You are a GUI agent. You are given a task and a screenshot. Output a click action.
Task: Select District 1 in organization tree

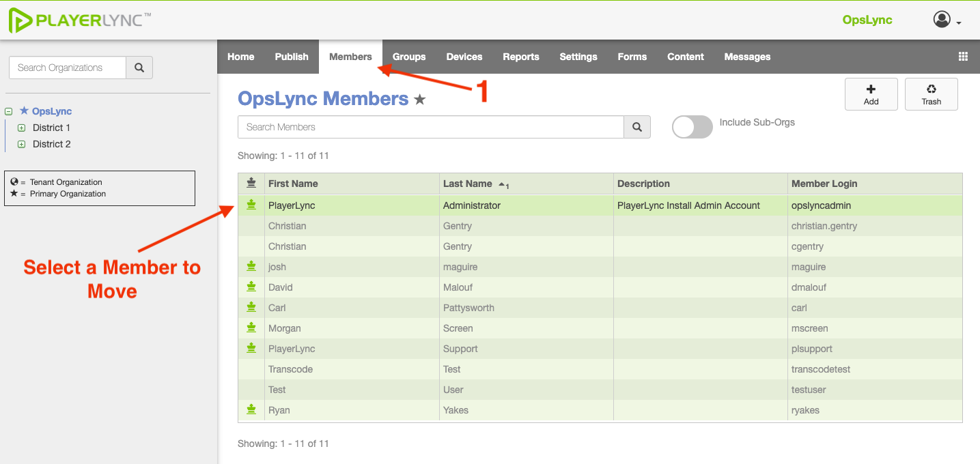click(51, 128)
